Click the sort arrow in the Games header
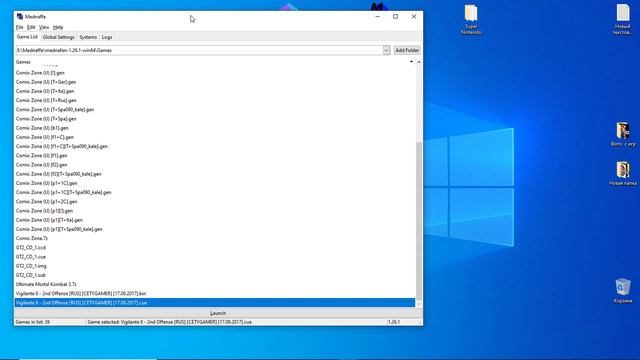 point(411,62)
